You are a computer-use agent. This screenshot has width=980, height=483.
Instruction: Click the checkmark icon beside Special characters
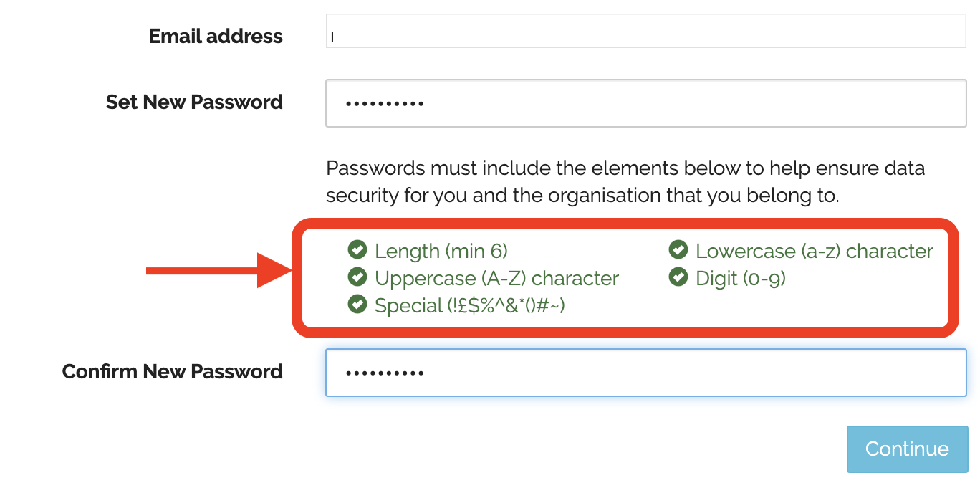[357, 304]
